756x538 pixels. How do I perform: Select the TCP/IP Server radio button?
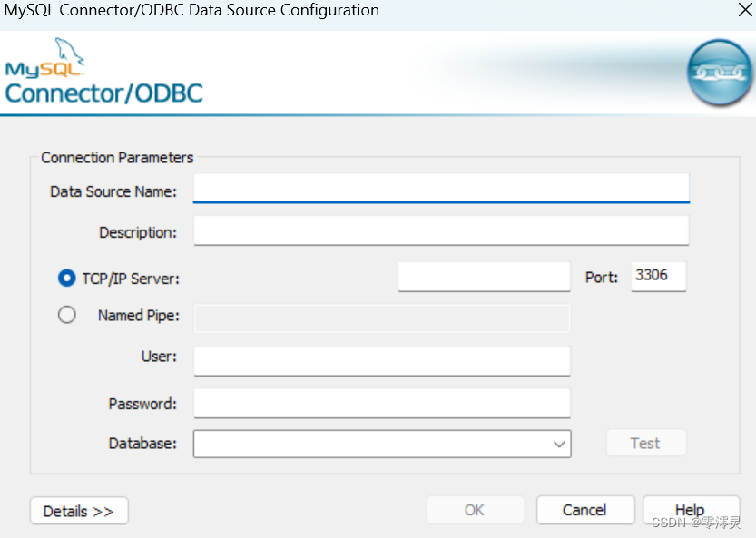coord(67,279)
